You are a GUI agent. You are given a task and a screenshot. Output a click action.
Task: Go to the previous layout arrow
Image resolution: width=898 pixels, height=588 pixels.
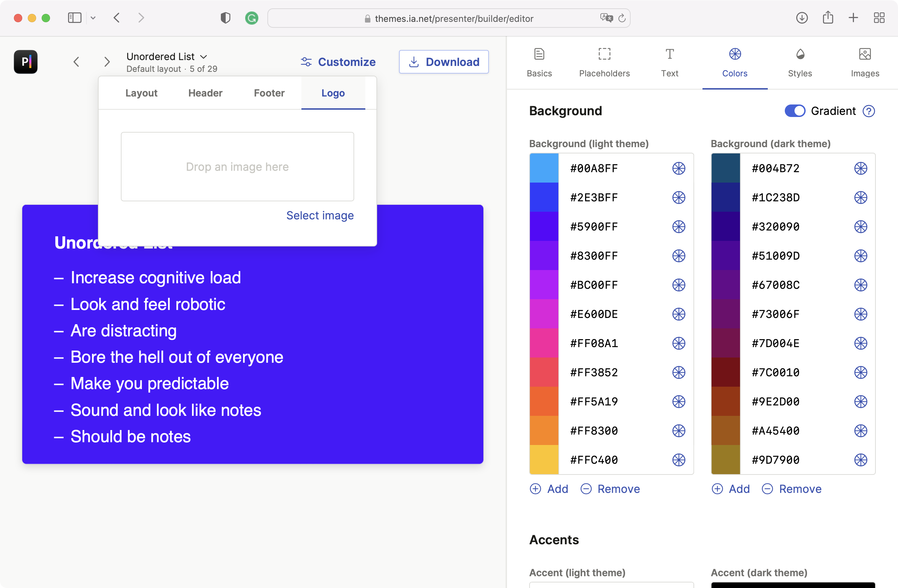76,61
